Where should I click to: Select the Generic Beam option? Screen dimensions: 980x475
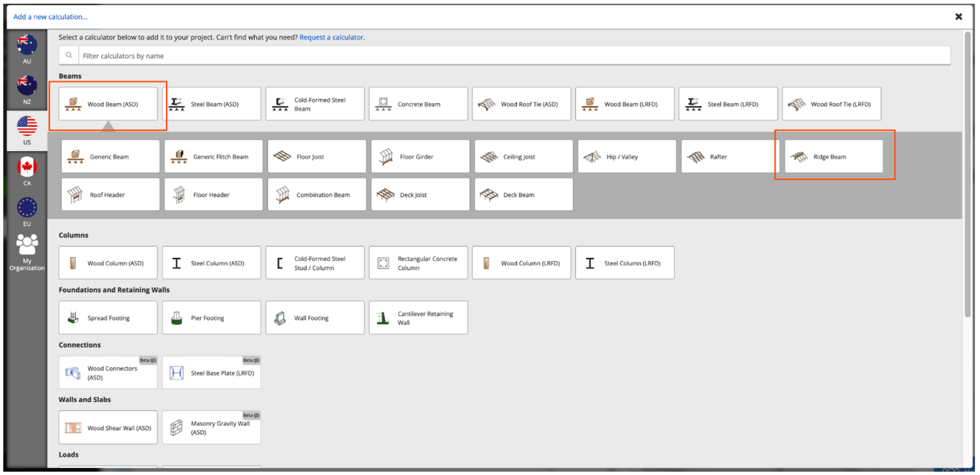click(x=111, y=156)
